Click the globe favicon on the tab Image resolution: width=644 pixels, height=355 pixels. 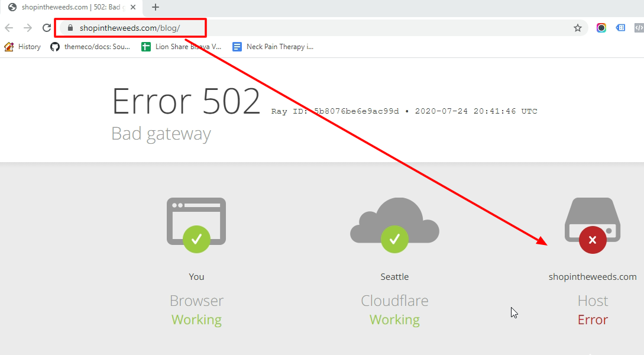[12, 7]
